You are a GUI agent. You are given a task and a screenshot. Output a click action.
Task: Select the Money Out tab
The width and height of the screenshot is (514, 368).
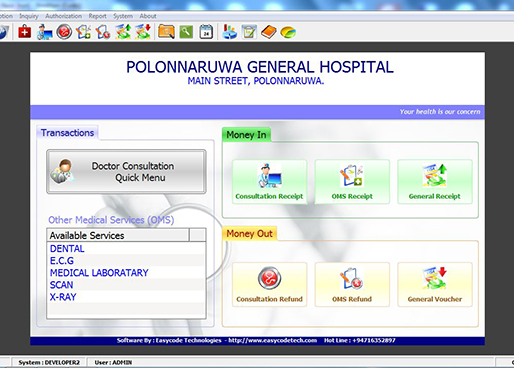tap(249, 234)
